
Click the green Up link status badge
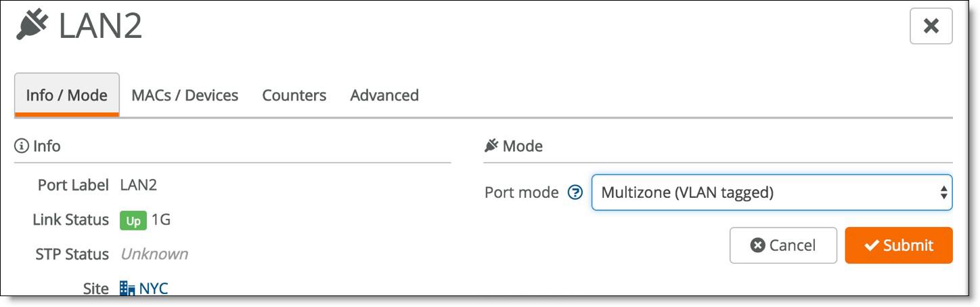[133, 220]
